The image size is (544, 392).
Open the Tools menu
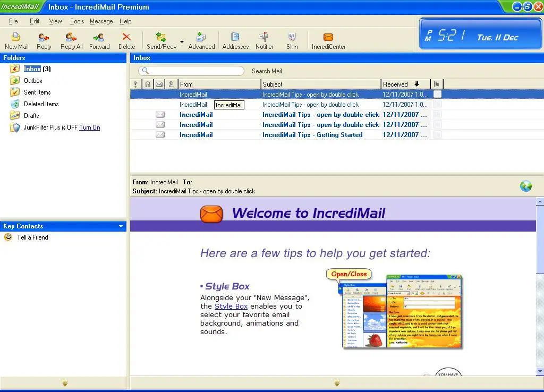point(77,21)
